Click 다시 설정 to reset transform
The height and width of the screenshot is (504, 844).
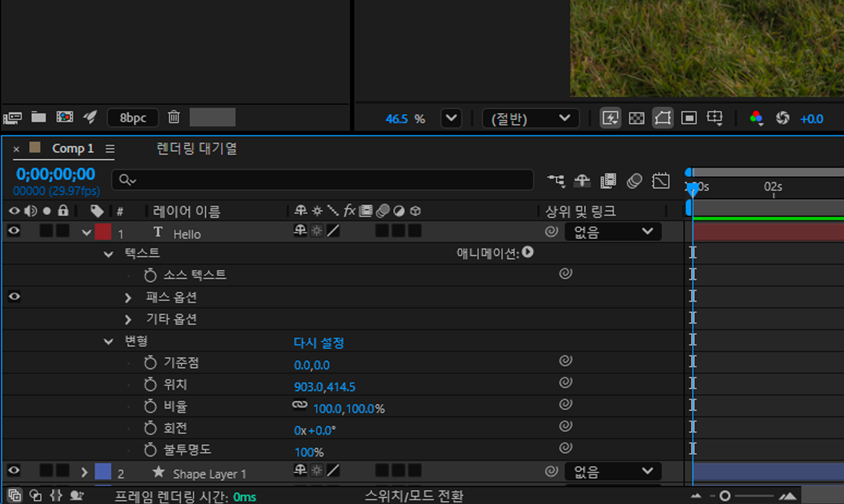pos(318,343)
